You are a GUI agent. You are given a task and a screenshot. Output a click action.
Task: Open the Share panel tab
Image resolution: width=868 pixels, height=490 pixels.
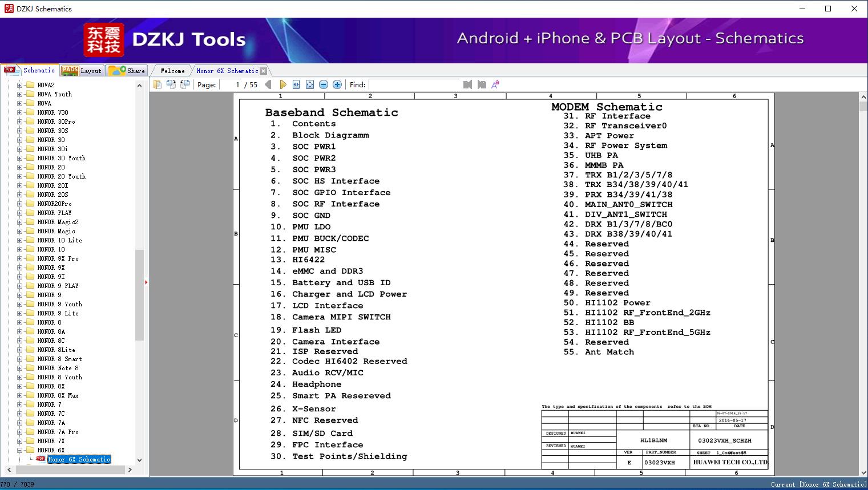pyautogui.click(x=127, y=71)
